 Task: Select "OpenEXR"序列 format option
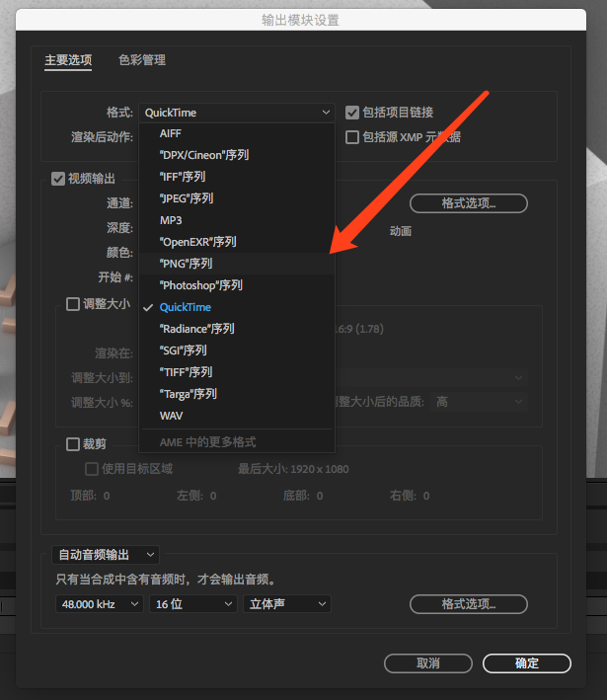point(197,242)
